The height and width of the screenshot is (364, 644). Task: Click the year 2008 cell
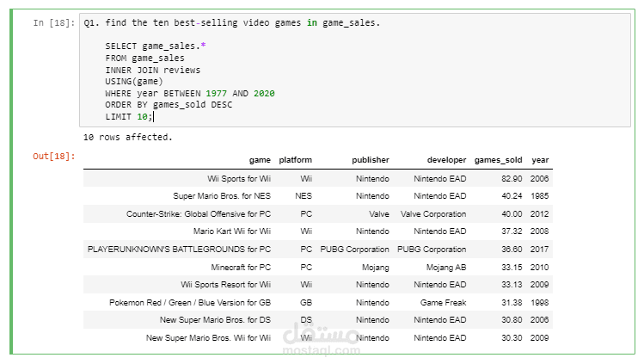[x=540, y=231]
